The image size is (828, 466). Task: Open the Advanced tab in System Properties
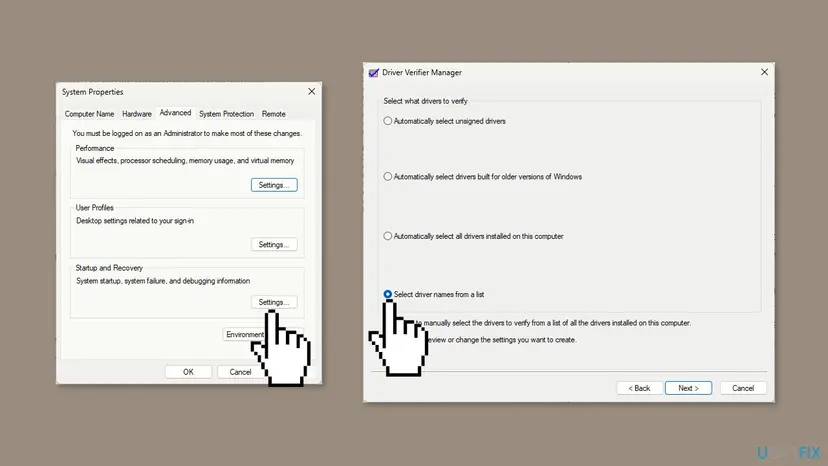coord(175,113)
